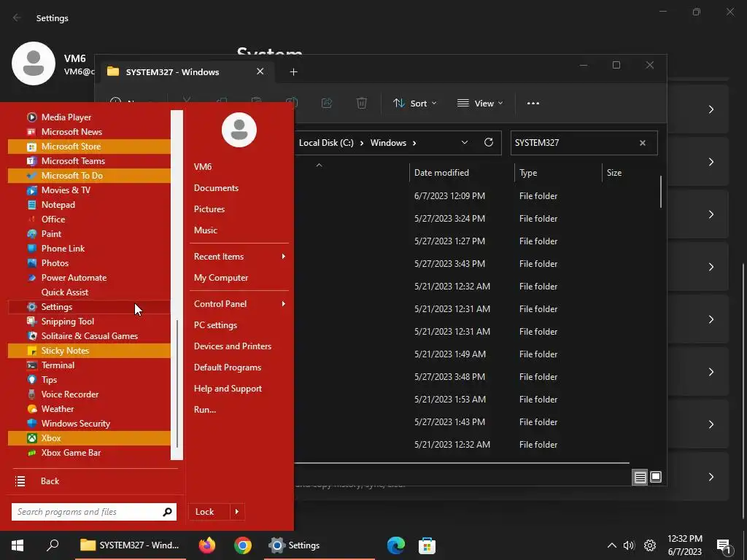Screen dimensions: 747x560
Task: Open Music from the start menu
Action: [x=205, y=230]
